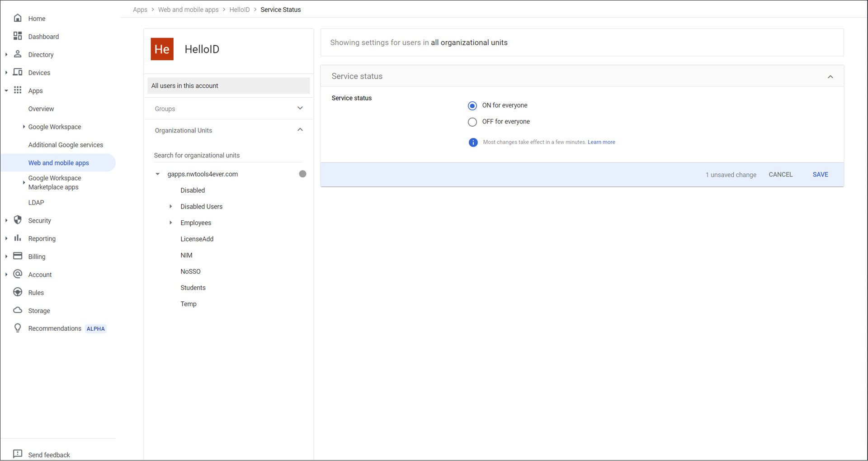
Task: Select the Students organizational unit
Action: click(x=193, y=288)
